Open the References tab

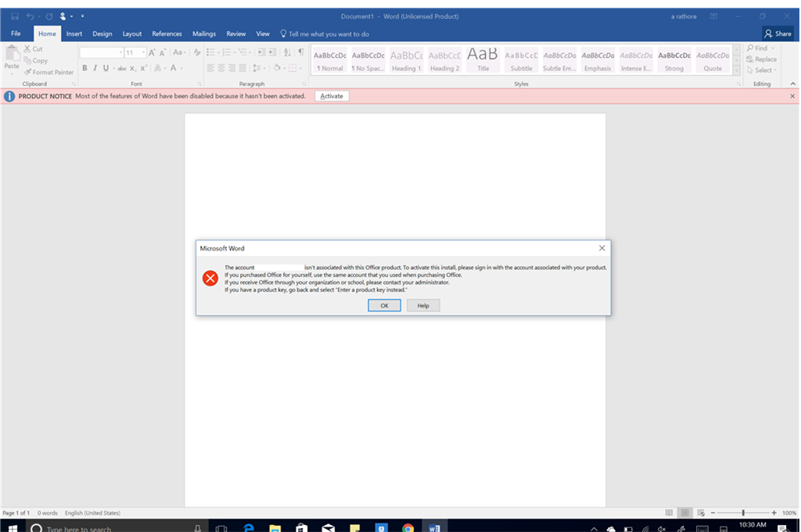[167, 34]
